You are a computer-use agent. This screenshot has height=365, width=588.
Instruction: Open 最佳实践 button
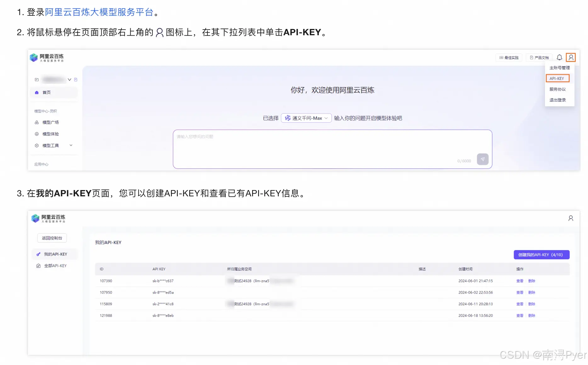point(509,58)
